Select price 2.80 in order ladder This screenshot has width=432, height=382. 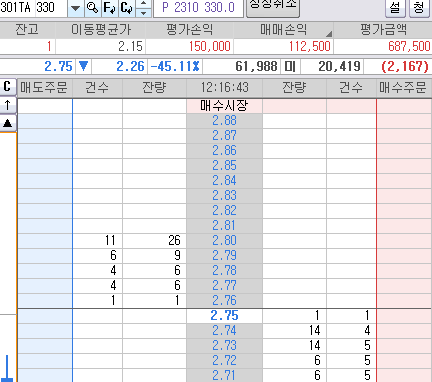pos(224,240)
